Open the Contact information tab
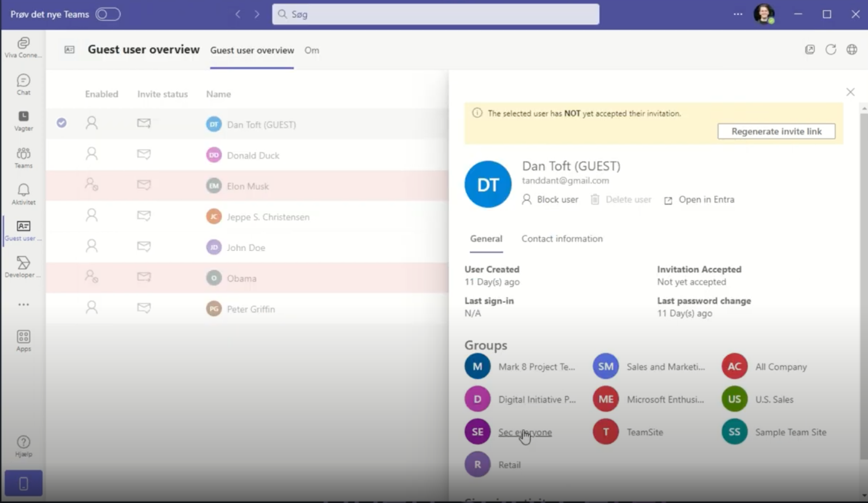The height and width of the screenshot is (503, 868). click(562, 238)
